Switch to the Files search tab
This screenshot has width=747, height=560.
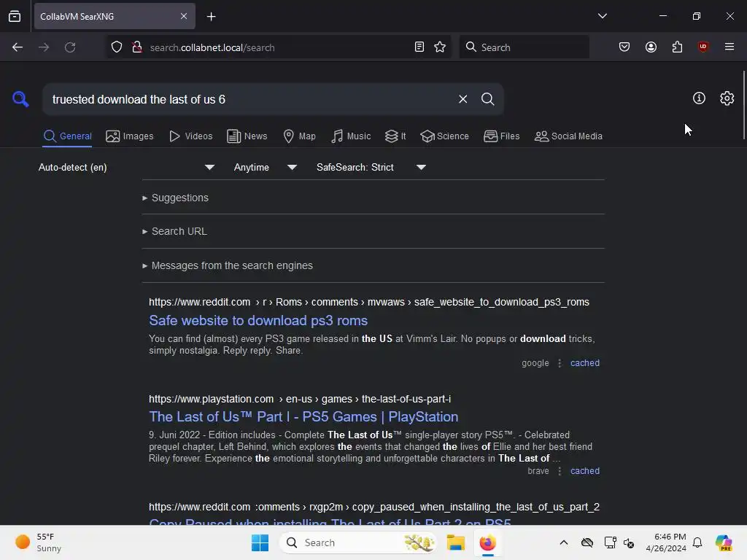[x=502, y=136]
